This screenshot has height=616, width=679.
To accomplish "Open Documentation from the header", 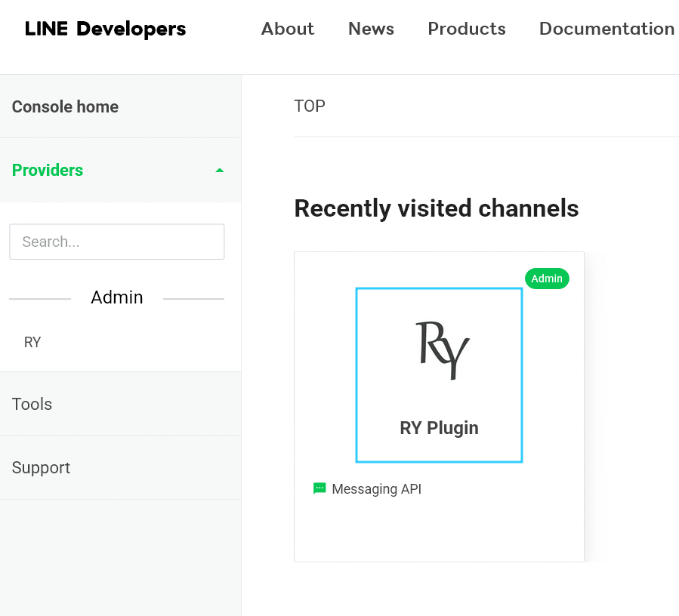I will click(x=606, y=29).
